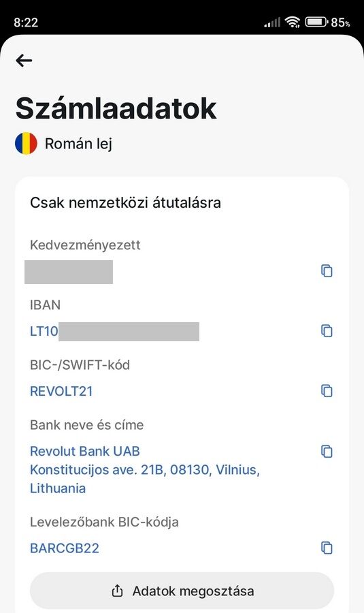Click the Román lej flag icon
The image size is (364, 613).
pos(26,144)
